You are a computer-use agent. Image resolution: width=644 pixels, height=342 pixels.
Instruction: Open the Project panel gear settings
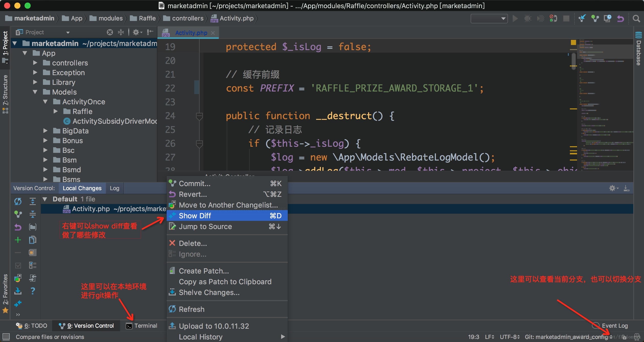(x=136, y=32)
